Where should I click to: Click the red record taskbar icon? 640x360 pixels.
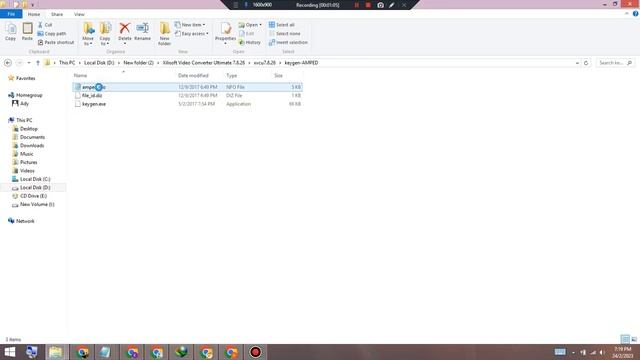256,352
